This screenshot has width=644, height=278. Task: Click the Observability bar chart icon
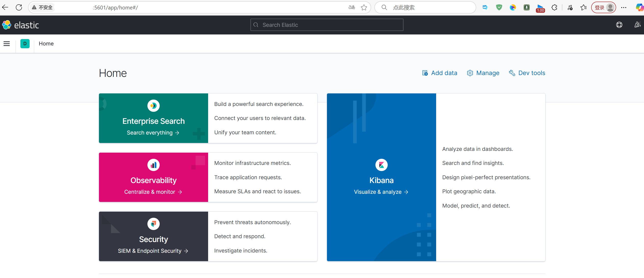click(153, 165)
